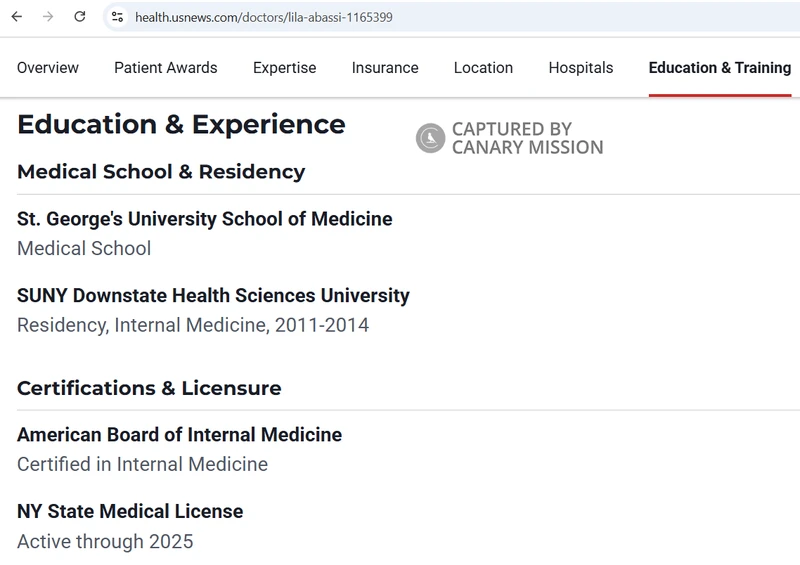Open the Location tab

pyautogui.click(x=484, y=67)
